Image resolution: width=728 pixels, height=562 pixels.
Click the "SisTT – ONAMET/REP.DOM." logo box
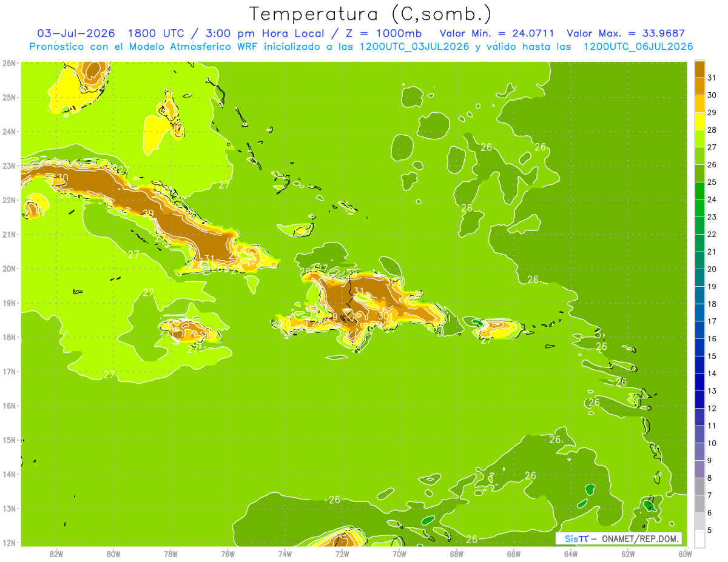tap(618, 538)
